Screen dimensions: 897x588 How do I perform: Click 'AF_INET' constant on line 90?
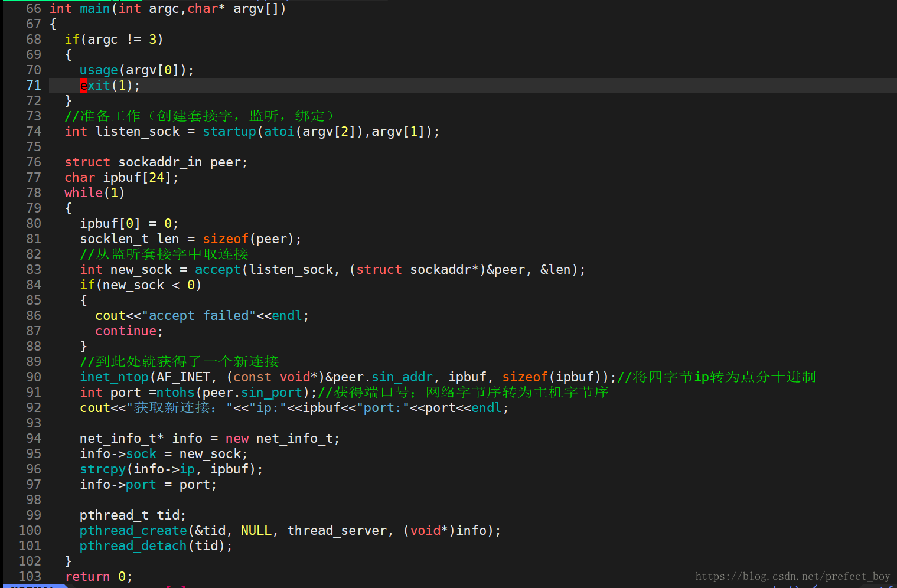(184, 377)
